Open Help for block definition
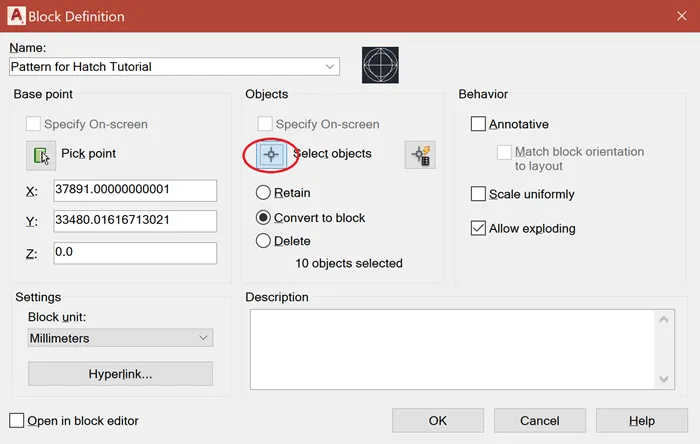The width and height of the screenshot is (700, 444). 642,420
